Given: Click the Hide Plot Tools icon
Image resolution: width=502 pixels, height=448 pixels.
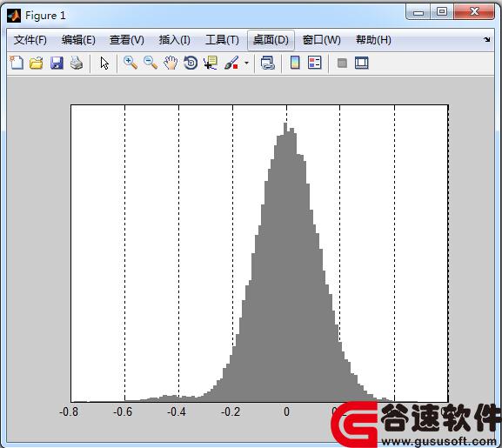Looking at the screenshot, I should click(x=342, y=63).
